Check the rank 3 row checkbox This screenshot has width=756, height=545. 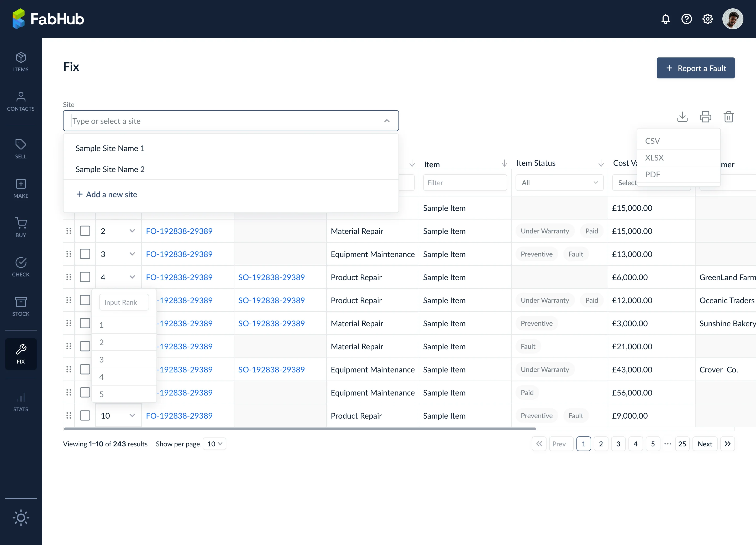pyautogui.click(x=85, y=254)
